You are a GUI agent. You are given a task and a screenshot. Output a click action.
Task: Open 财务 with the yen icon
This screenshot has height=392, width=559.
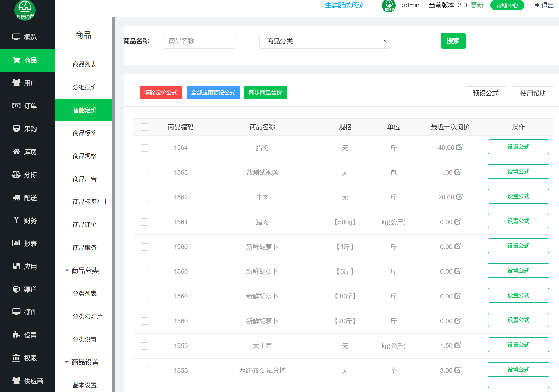16,220
